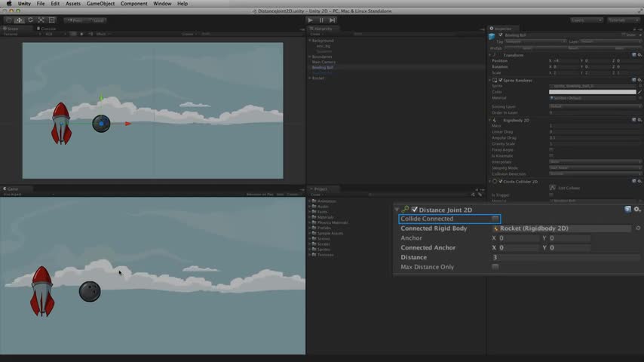Image resolution: width=644 pixels, height=362 pixels.
Task: Click the Distance Joint 2D component icon
Action: (406, 210)
